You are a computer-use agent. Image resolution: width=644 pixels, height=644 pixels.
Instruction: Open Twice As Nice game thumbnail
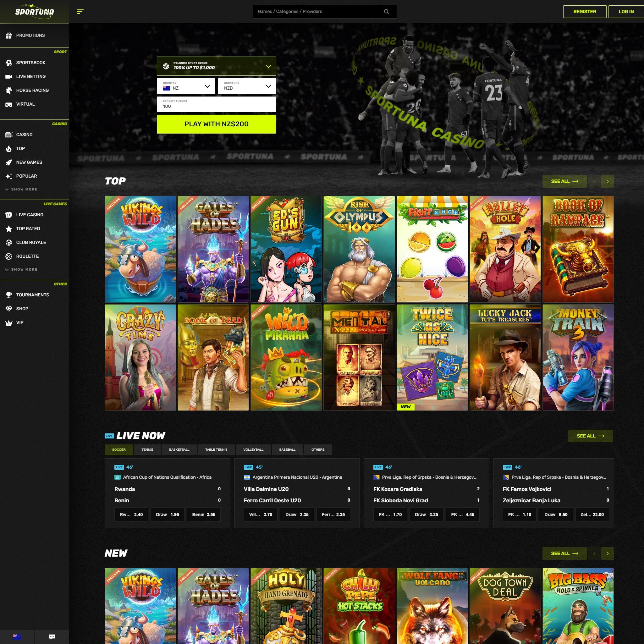tap(432, 357)
